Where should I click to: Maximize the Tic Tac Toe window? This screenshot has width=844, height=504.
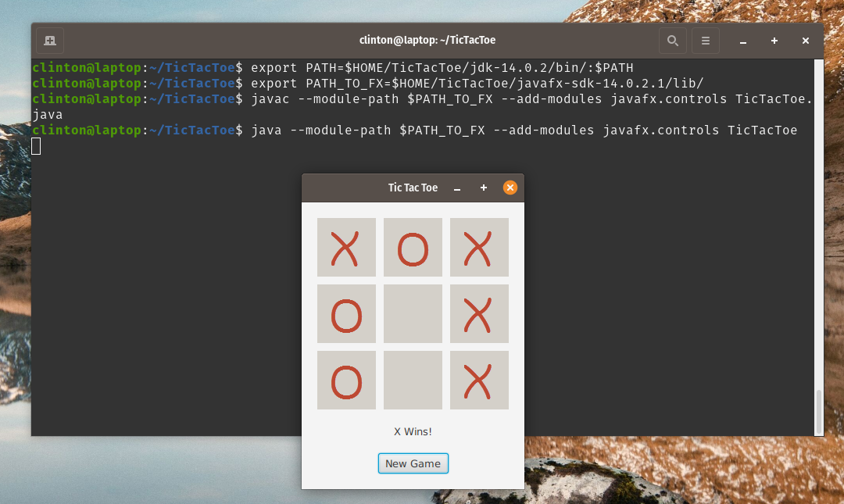click(x=484, y=188)
